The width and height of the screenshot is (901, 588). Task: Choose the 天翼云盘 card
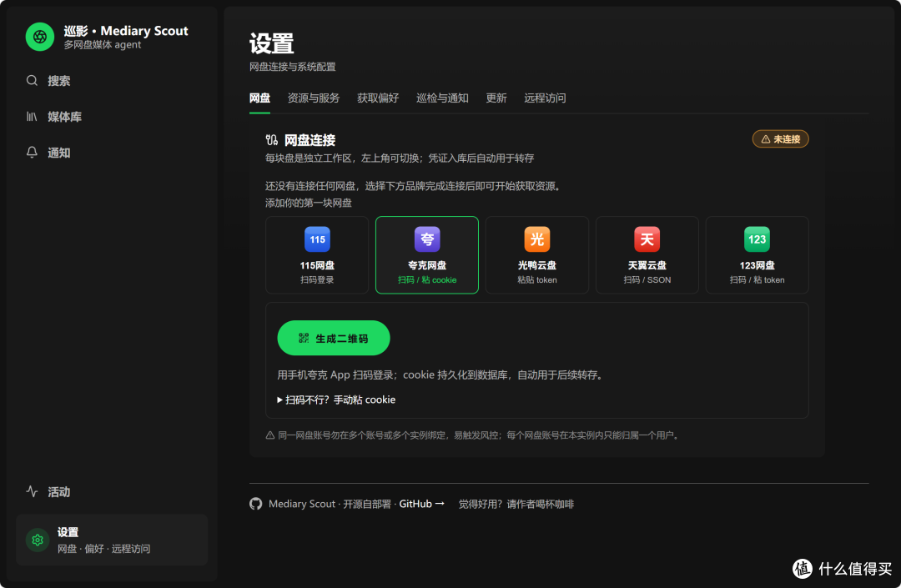click(647, 255)
